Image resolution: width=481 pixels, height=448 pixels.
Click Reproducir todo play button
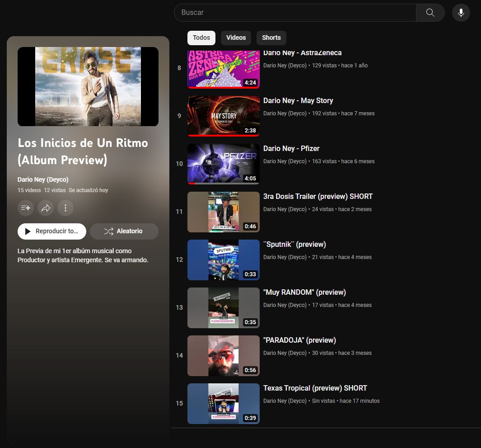(52, 231)
